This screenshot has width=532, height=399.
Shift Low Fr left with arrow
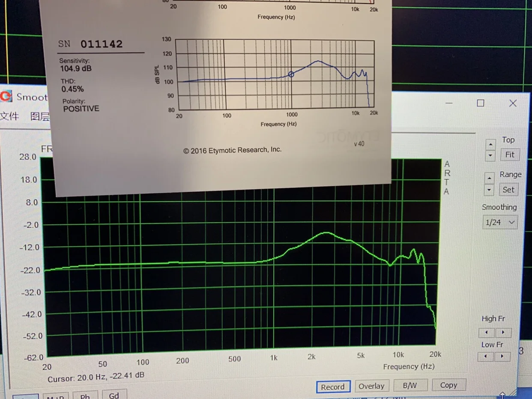[x=485, y=356]
